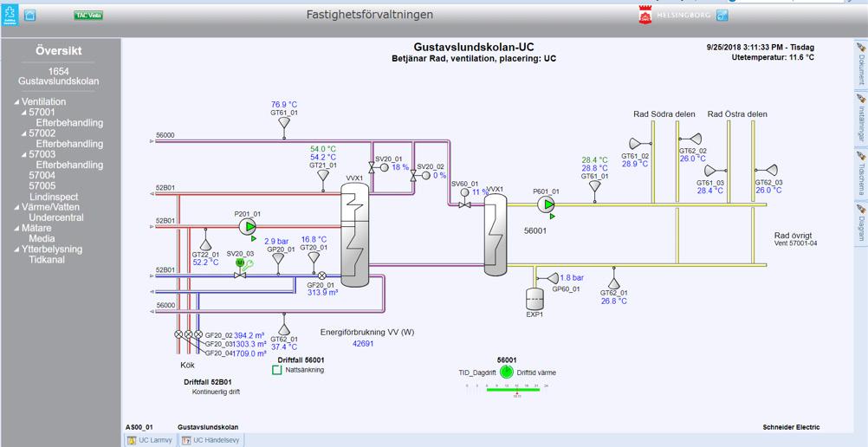868x447 pixels.
Task: Select 57004 in the tree
Action: click(x=42, y=176)
